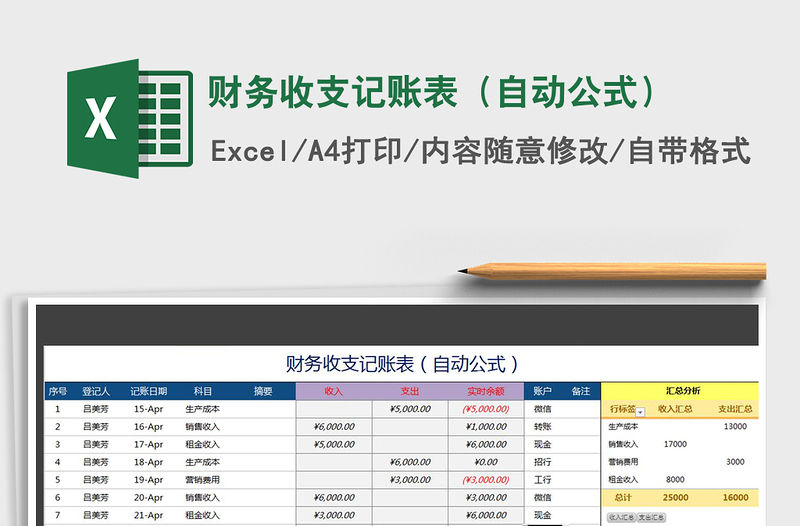Select the date cell 20-Apr
The image size is (800, 526).
[x=148, y=497]
